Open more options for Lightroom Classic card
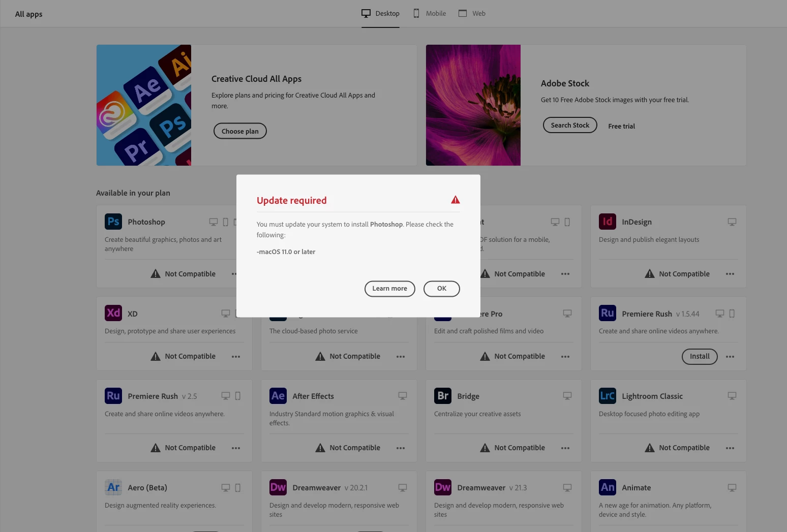The image size is (787, 532). point(730,448)
